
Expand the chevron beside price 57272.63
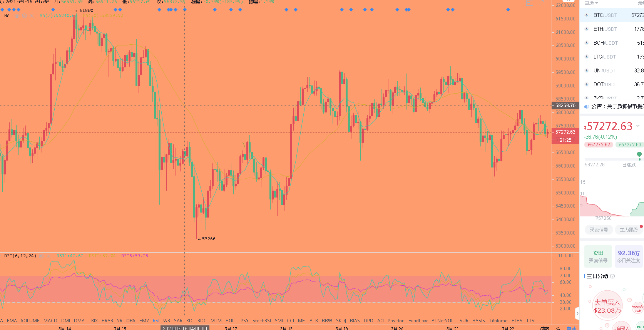638,126
